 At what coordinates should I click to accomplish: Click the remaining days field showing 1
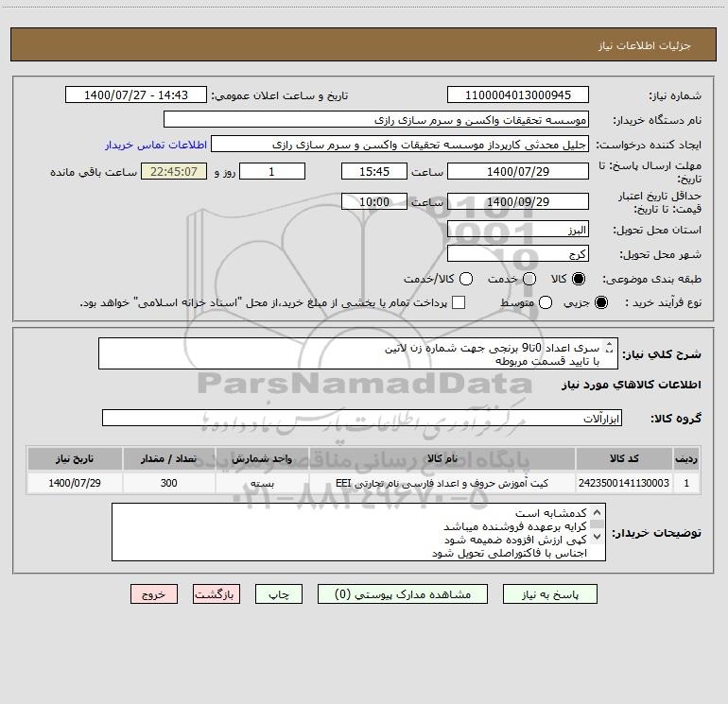click(x=272, y=171)
